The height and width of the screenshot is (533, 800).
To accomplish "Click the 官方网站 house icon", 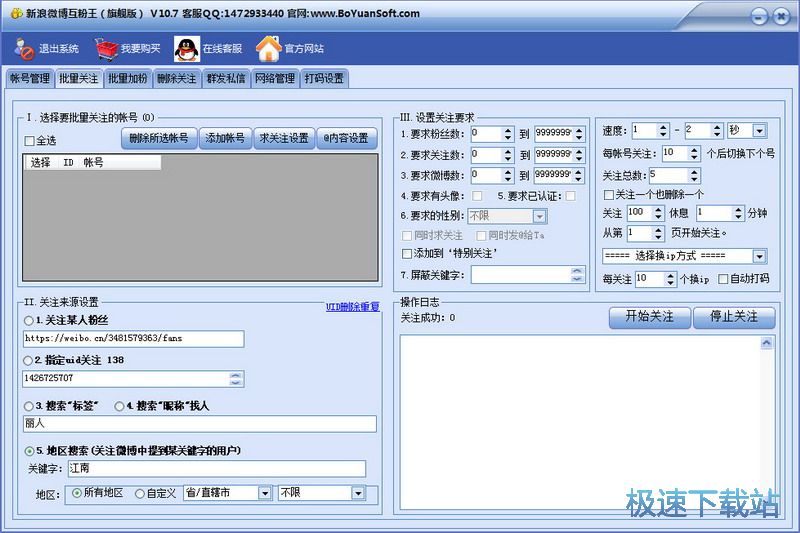I will [x=268, y=48].
